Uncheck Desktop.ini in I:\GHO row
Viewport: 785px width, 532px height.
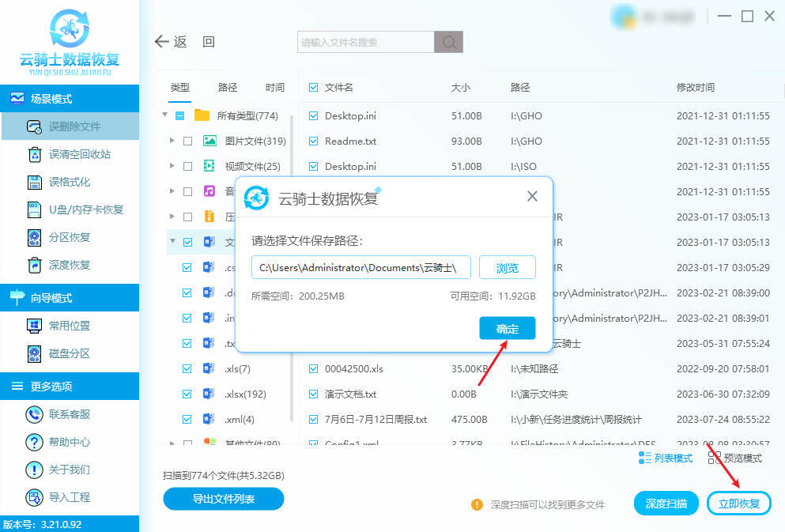pyautogui.click(x=313, y=115)
